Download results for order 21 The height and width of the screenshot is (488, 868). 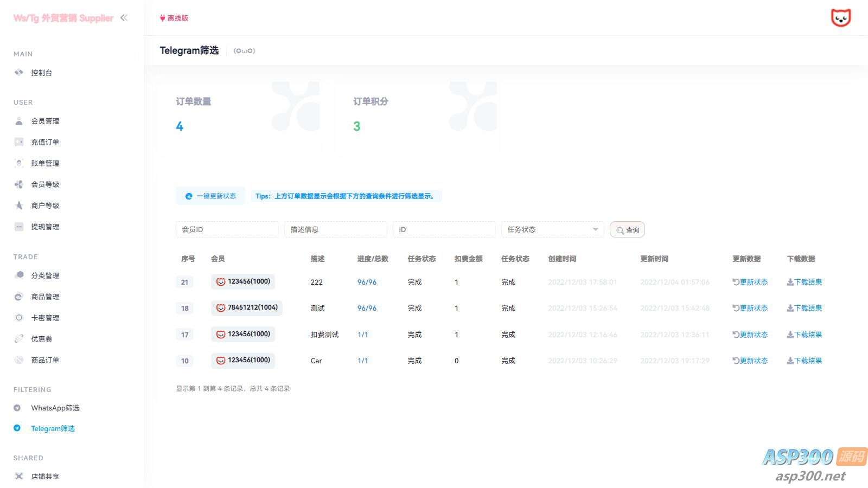805,282
